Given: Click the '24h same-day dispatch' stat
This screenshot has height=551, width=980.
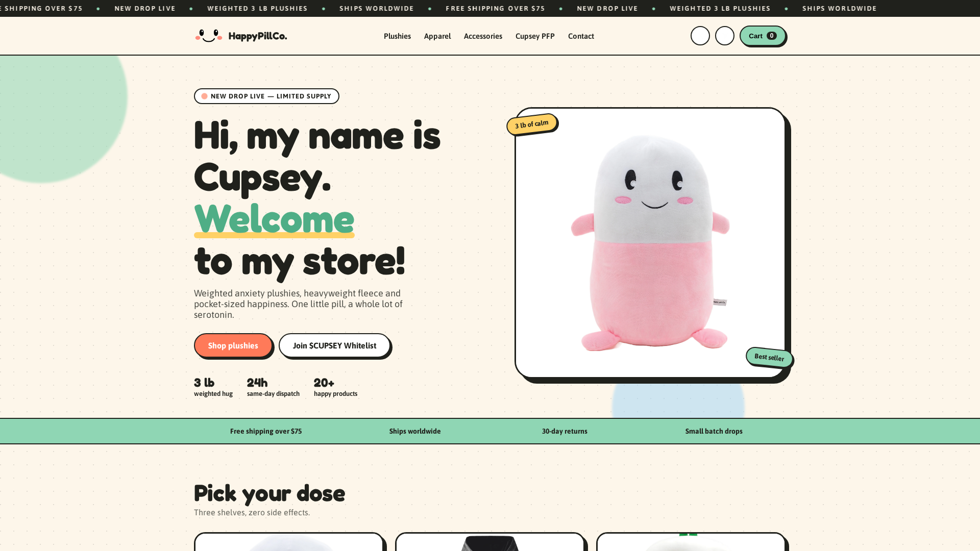Looking at the screenshot, I should click(x=273, y=387).
